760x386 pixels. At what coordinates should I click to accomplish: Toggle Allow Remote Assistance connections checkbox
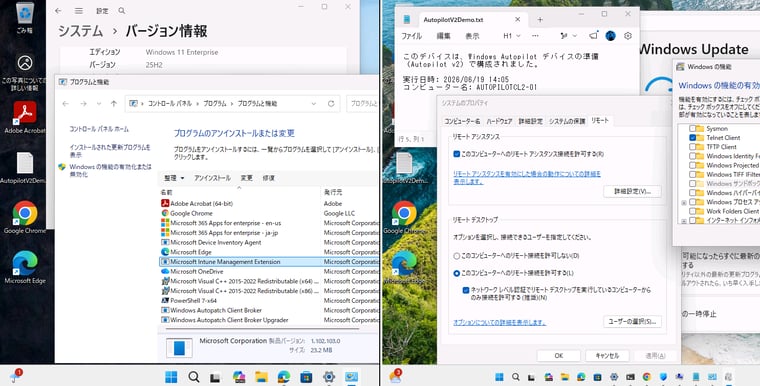[457, 154]
